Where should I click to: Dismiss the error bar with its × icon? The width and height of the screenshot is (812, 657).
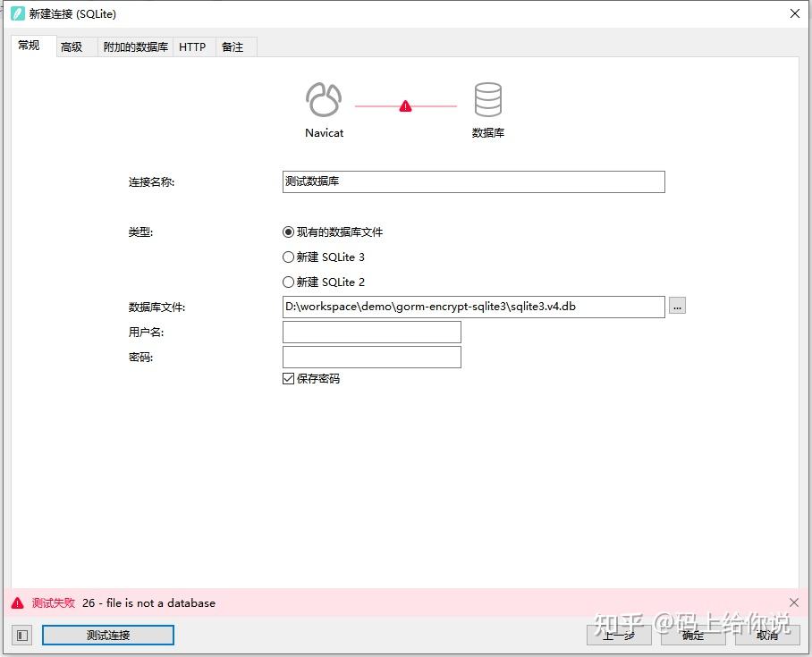coord(794,602)
